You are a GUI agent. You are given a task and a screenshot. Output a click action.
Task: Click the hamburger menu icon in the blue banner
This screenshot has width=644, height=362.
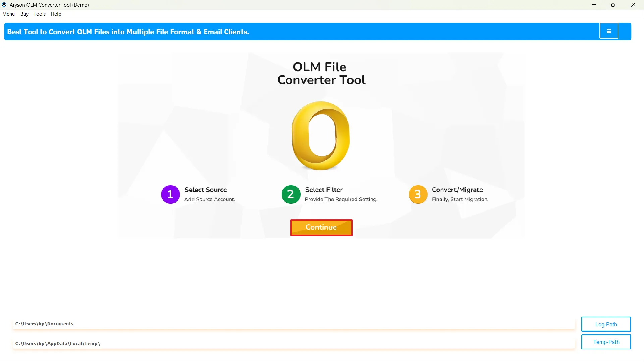coord(608,31)
